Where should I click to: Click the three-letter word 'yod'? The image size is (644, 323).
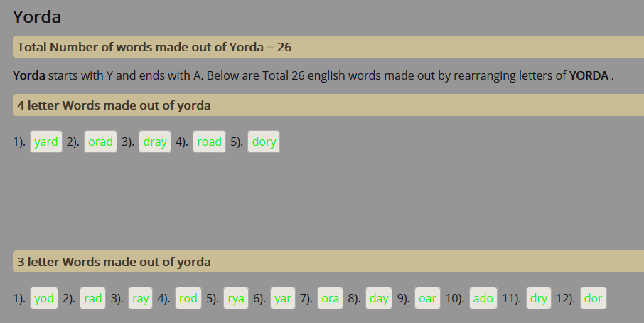44,298
